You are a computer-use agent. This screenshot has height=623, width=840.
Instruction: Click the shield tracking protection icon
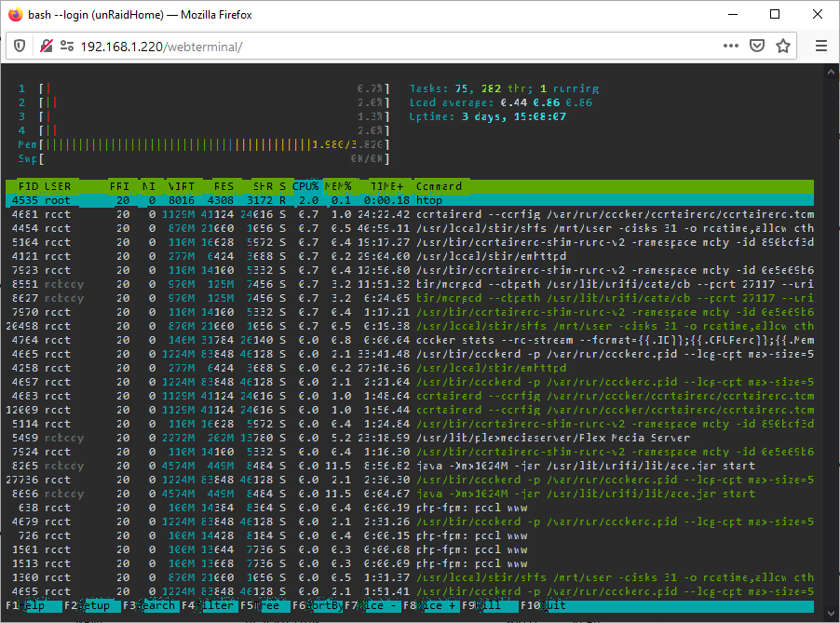pos(20,46)
